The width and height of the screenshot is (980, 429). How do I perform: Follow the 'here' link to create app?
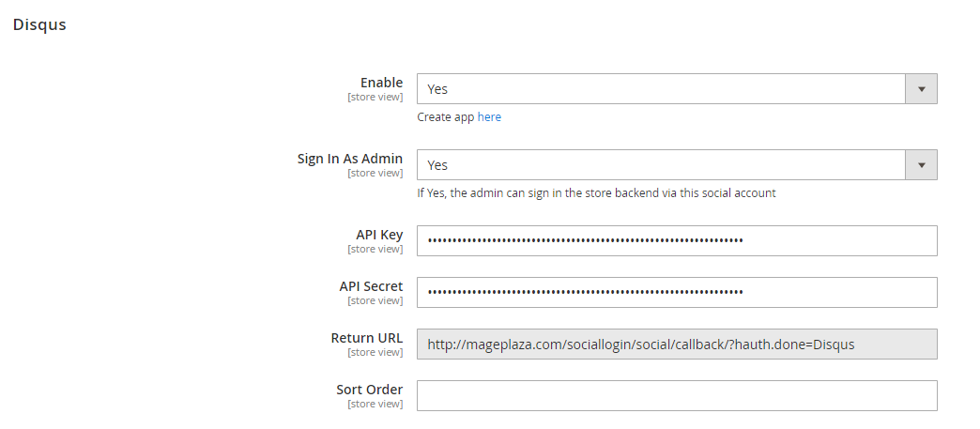coord(489,117)
